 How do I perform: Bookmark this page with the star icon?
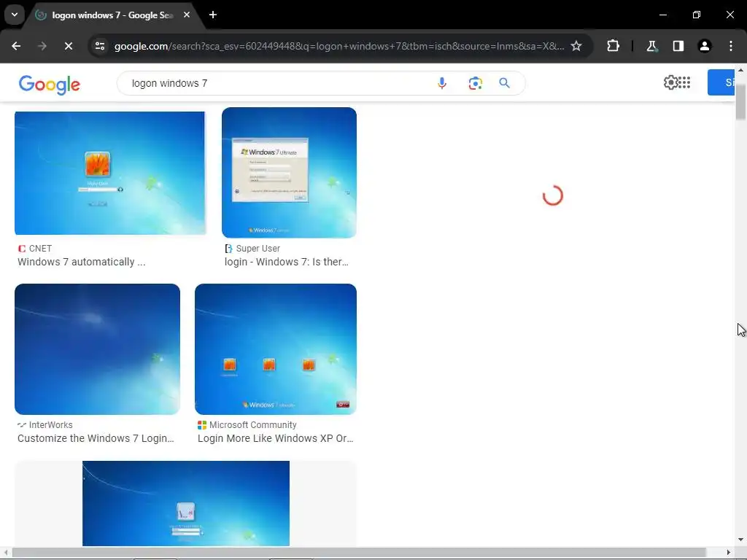coord(576,46)
